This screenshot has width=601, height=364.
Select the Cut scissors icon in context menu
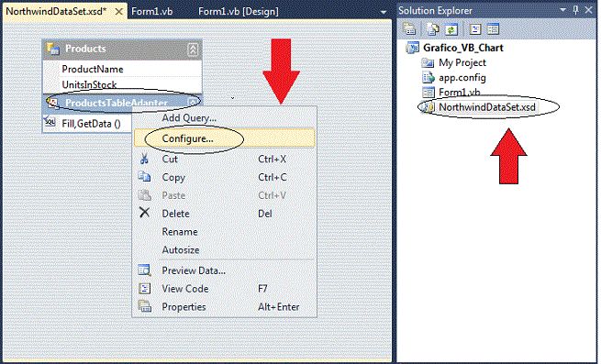[144, 159]
